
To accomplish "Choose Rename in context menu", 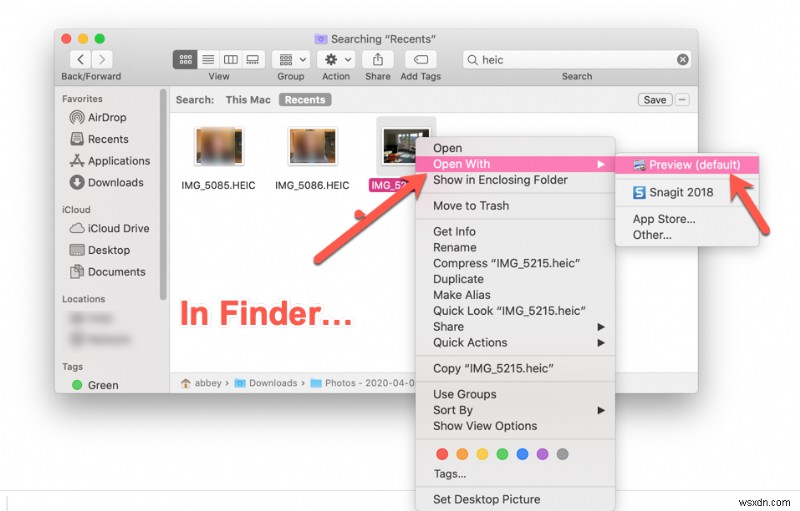I will (515, 248).
